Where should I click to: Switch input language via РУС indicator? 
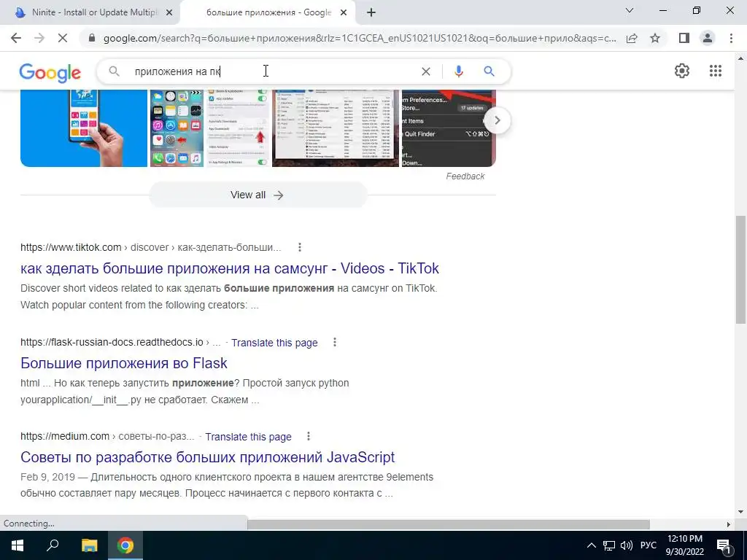pos(648,545)
